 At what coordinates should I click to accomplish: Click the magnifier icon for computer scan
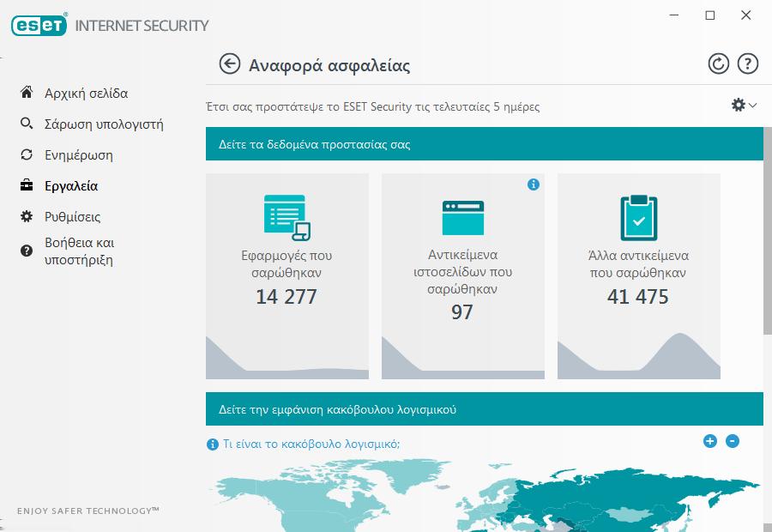click(x=27, y=124)
